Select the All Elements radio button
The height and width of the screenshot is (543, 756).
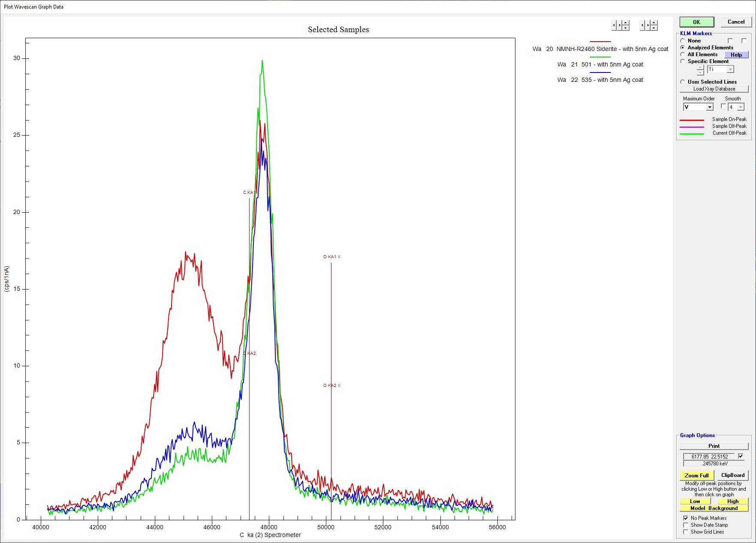(683, 54)
